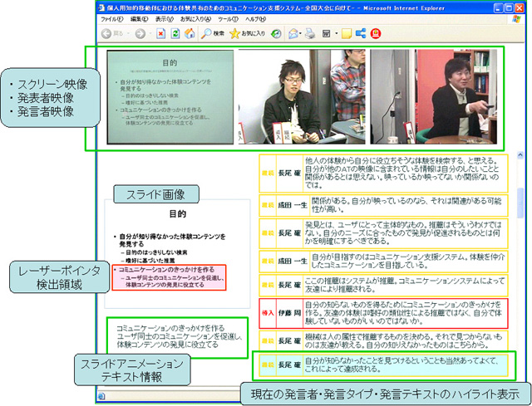Click speaker name 成田 一生 beside 関係がある
Viewport: 532px width, 406px height.
[x=293, y=205]
